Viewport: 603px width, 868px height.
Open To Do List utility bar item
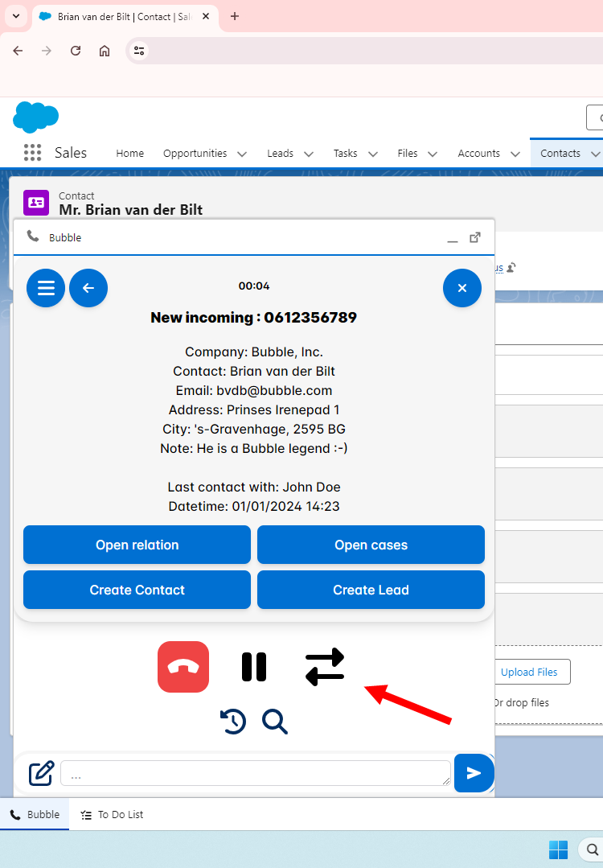pyautogui.click(x=112, y=814)
